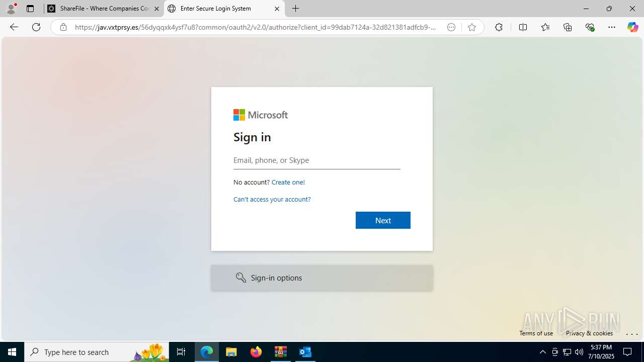Open a new tab with plus
The height and width of the screenshot is (362, 644).
pos(296,9)
